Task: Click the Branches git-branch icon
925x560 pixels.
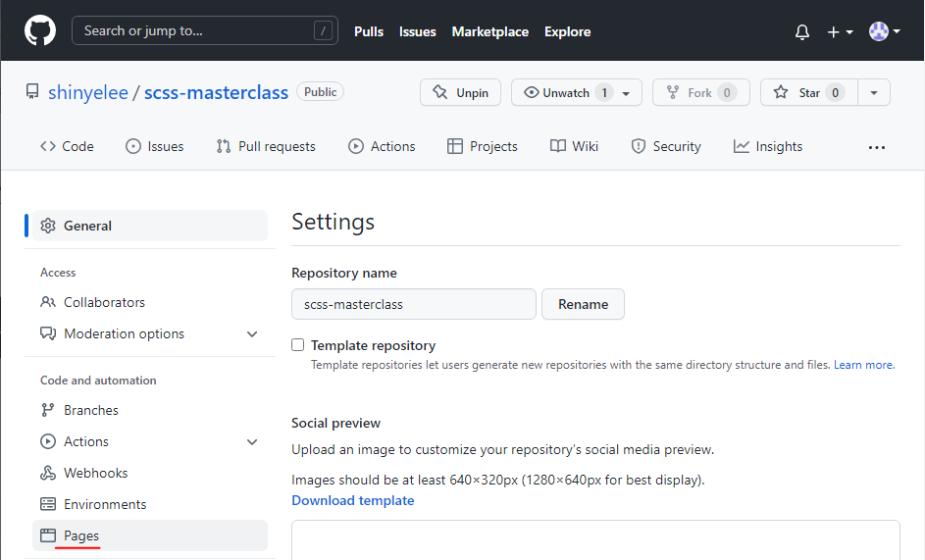Action: [48, 410]
